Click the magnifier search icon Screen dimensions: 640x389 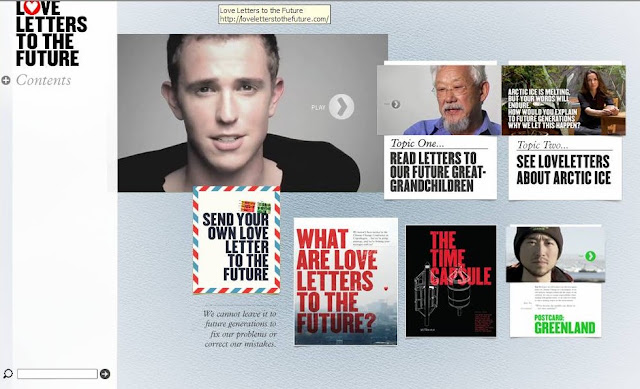pos(8,373)
